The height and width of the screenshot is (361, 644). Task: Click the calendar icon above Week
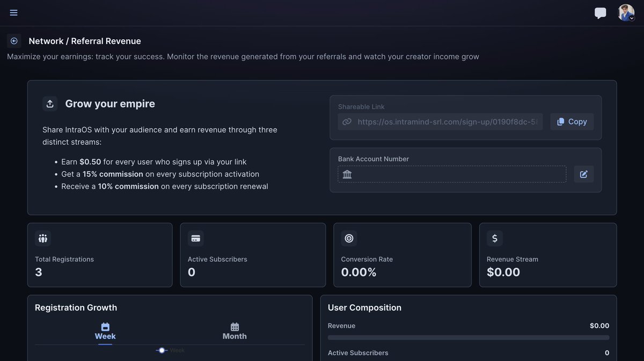pos(105,327)
